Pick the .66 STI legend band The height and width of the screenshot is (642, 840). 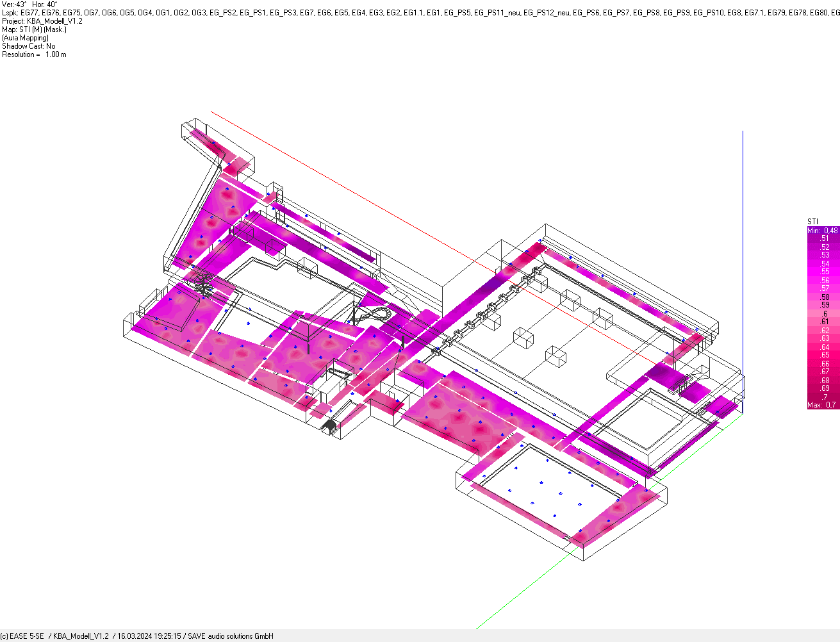(823, 363)
